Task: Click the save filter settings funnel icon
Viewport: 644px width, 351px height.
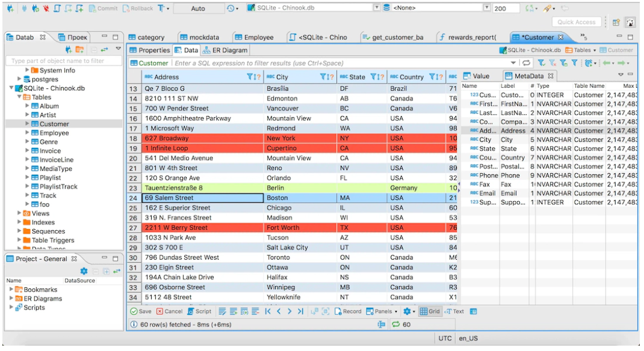Action: 563,63
